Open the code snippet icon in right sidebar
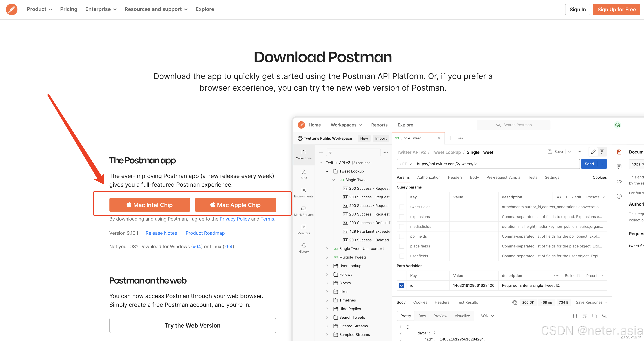The height and width of the screenshot is (341, 644). [x=619, y=181]
